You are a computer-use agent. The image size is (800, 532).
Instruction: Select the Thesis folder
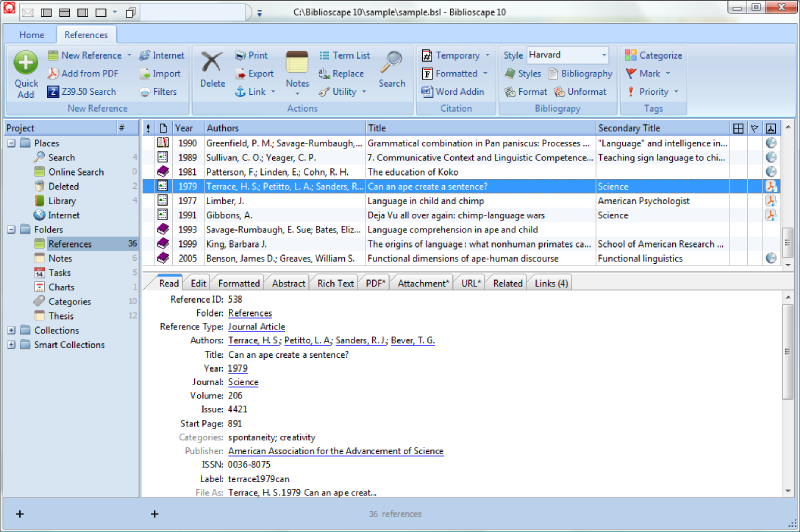pos(61,316)
